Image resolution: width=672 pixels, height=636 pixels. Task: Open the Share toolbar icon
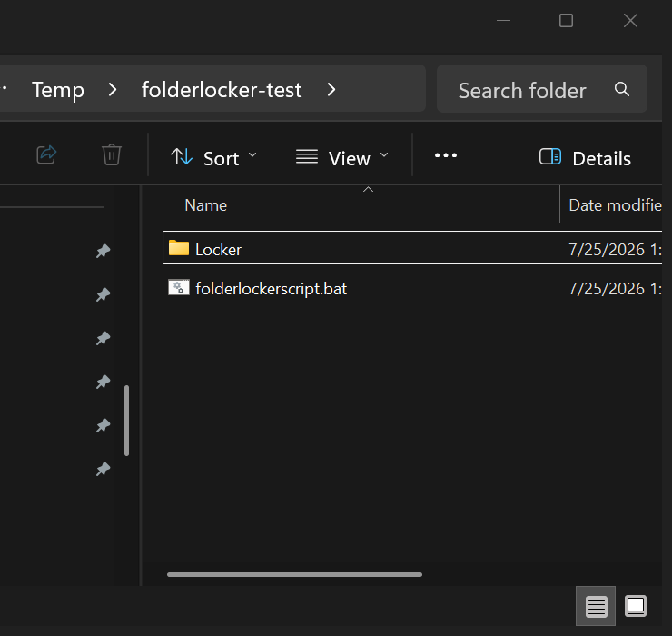coord(46,154)
